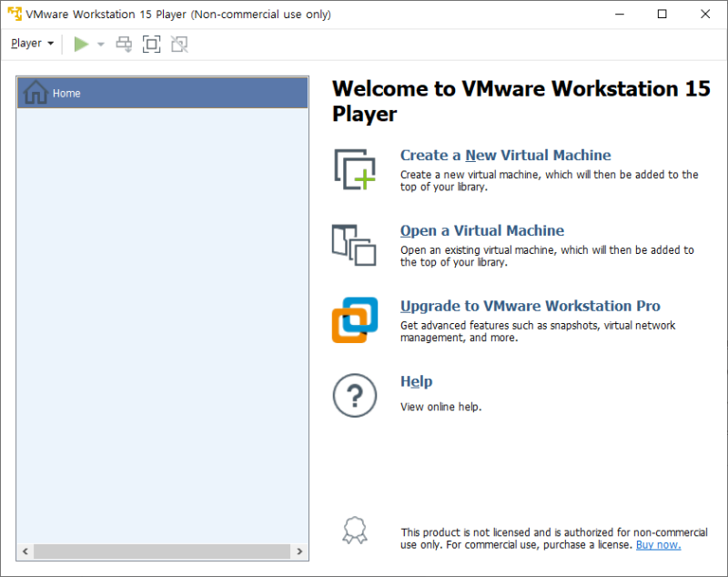The height and width of the screenshot is (577, 728).
Task: Click Create a New Virtual Machine link
Action: [505, 155]
